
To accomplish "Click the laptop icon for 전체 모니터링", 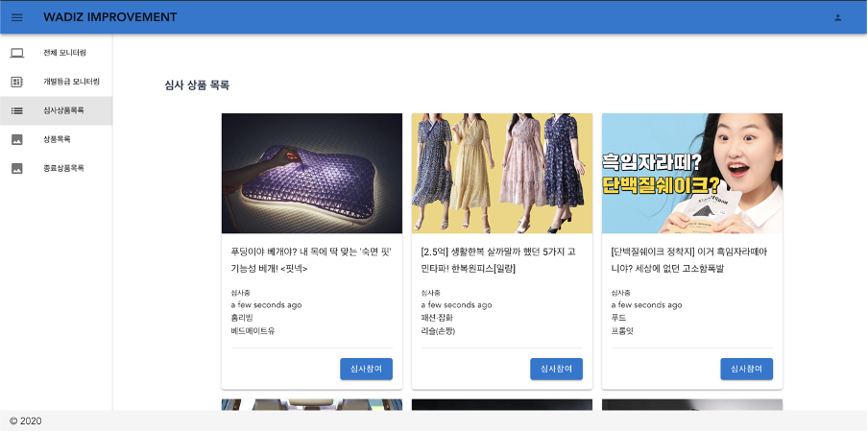I will pos(17,53).
